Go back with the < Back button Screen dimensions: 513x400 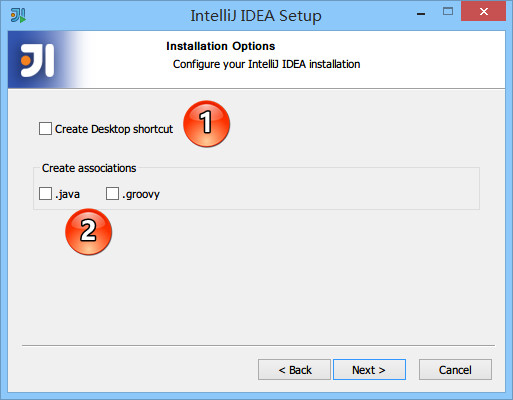click(294, 369)
